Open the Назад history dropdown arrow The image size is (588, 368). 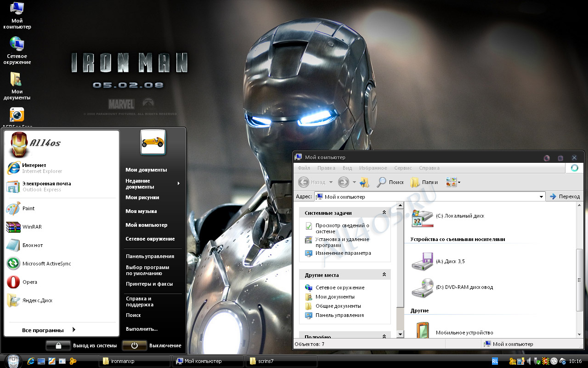[331, 183]
